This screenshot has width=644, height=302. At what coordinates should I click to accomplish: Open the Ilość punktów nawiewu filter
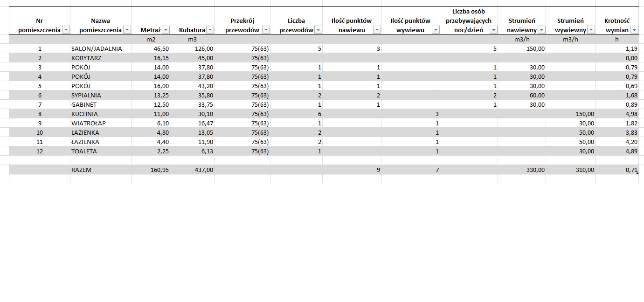pos(377,30)
